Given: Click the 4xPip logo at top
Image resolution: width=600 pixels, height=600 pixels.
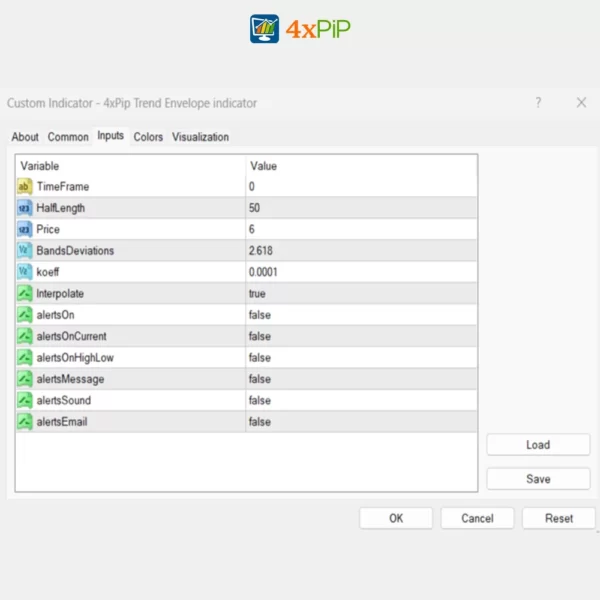Looking at the screenshot, I should (300, 28).
